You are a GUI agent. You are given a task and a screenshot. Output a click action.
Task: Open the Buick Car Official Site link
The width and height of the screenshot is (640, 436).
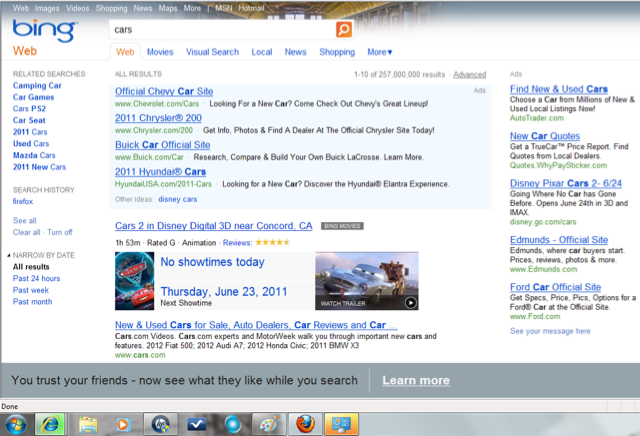click(x=162, y=145)
